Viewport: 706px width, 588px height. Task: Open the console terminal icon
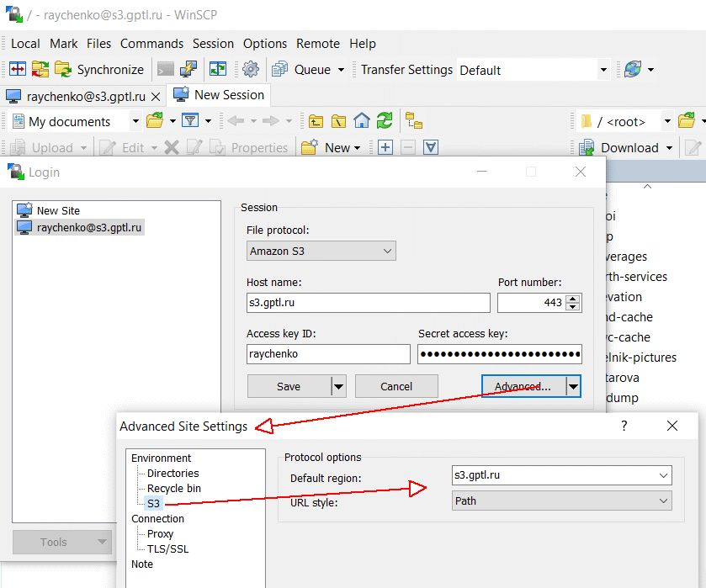coord(165,69)
